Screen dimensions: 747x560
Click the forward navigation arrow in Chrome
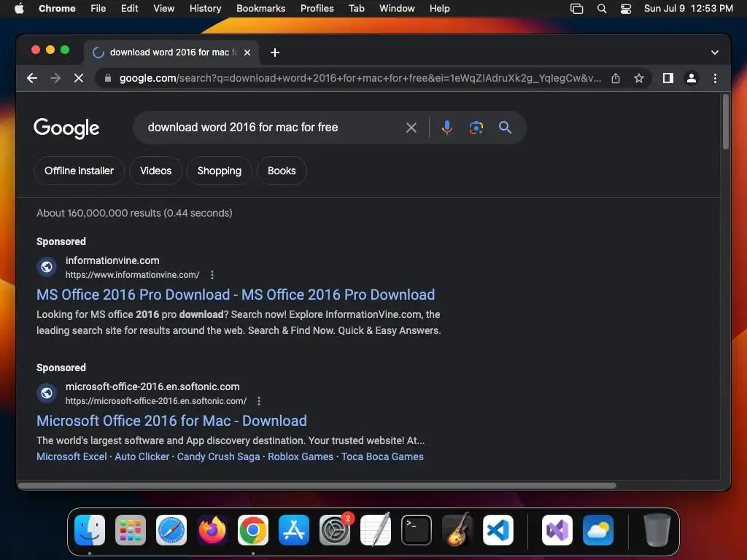[x=55, y=78]
